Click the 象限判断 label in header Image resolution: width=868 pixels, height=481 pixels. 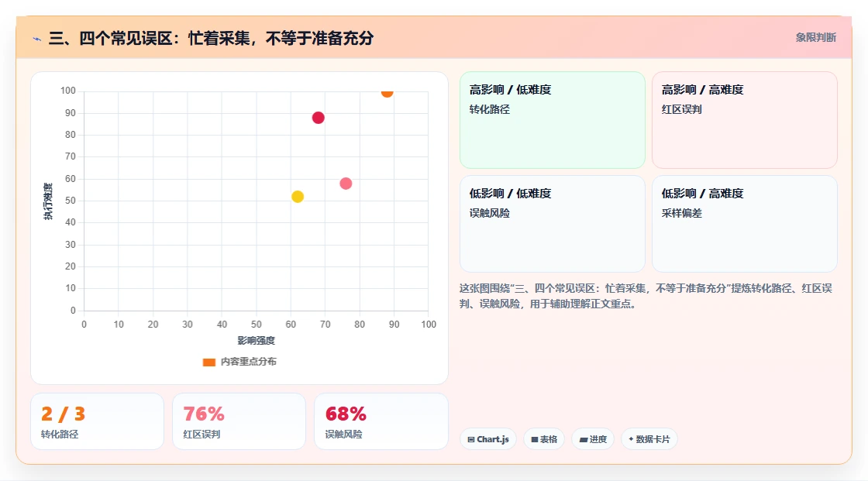815,38
